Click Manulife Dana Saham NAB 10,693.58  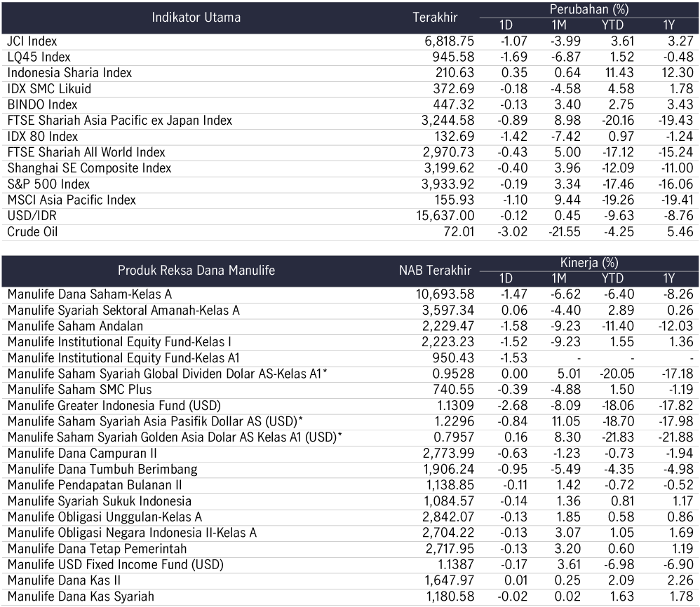point(445,295)
